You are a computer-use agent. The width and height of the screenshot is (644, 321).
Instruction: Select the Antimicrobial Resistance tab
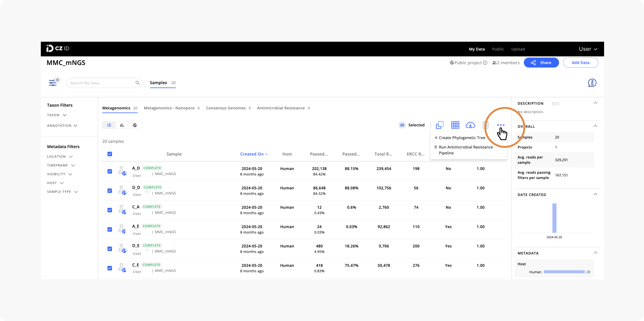pyautogui.click(x=283, y=108)
